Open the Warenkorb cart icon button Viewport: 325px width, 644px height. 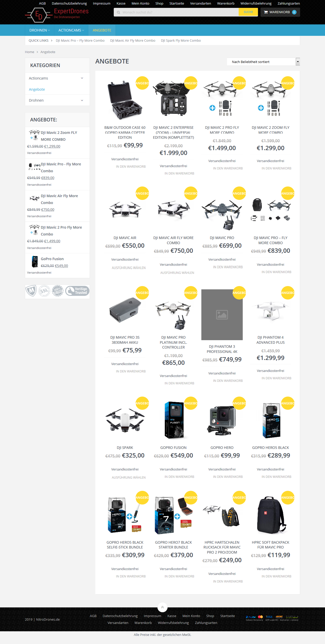[280, 12]
